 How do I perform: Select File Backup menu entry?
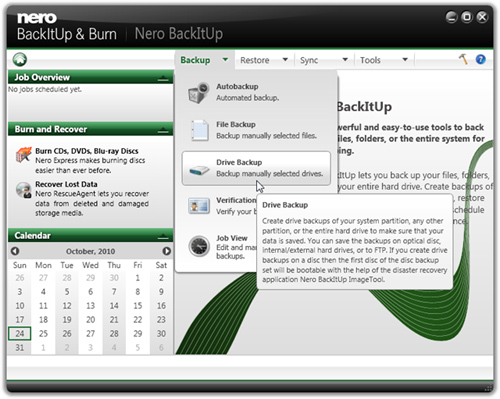coord(256,130)
